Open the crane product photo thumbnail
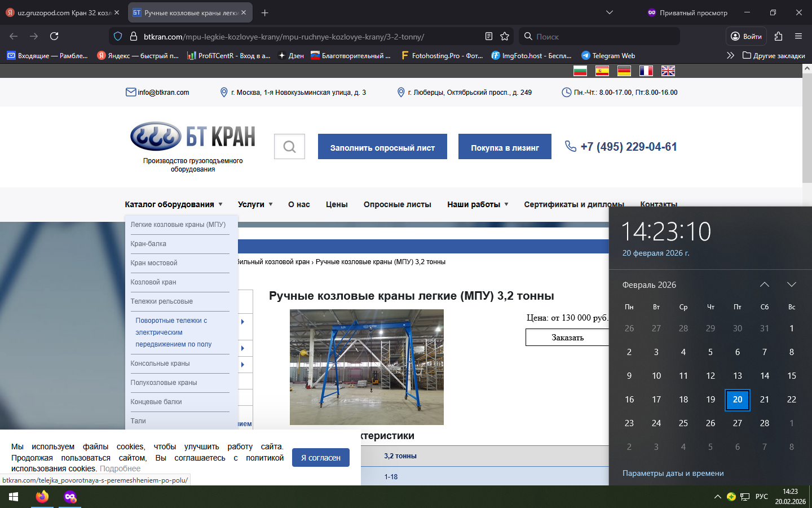The image size is (812, 508). coord(367,367)
